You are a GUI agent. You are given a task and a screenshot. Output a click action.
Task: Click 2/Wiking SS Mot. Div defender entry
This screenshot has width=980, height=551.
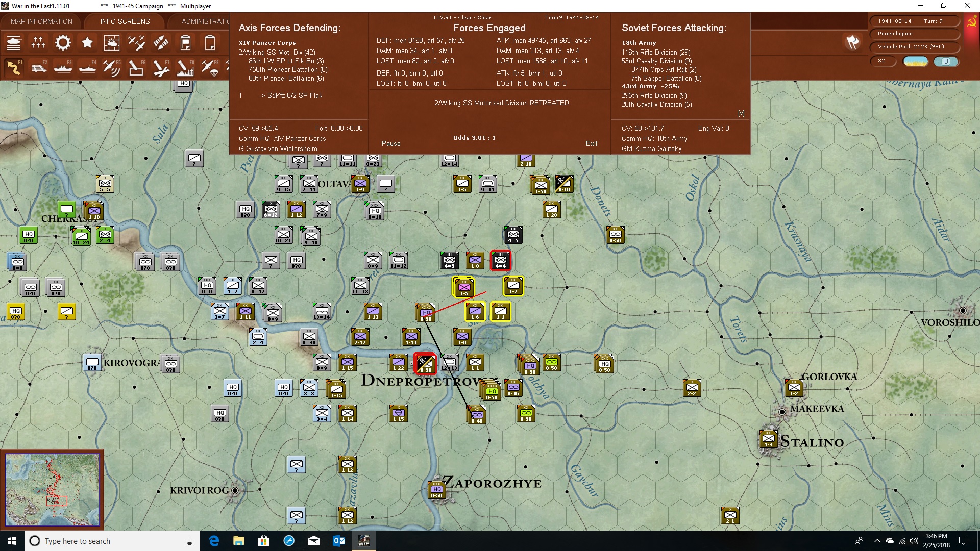pyautogui.click(x=277, y=52)
